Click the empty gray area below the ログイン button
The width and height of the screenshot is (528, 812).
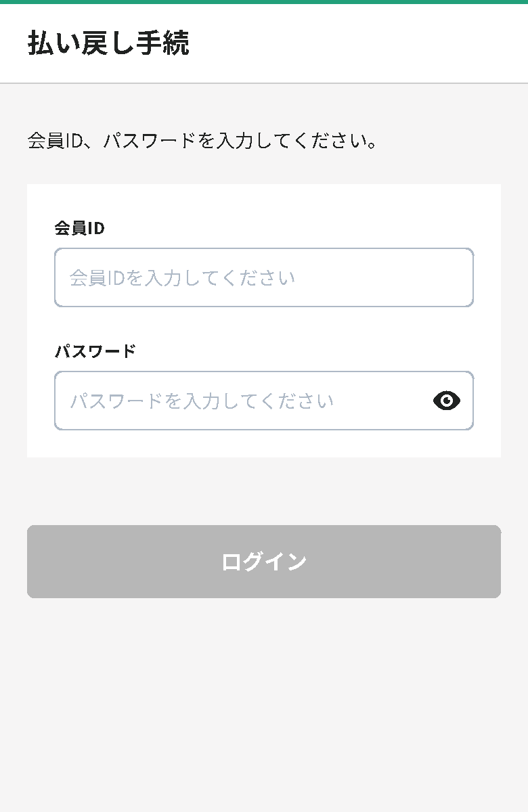click(264, 704)
